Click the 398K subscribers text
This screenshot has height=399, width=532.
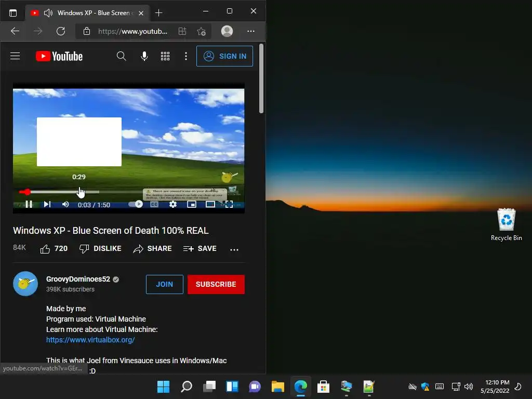[70, 289]
